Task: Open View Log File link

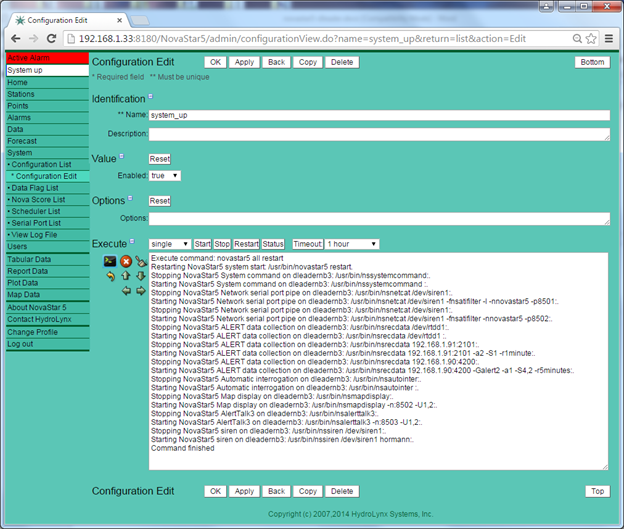Action: tap(47, 235)
